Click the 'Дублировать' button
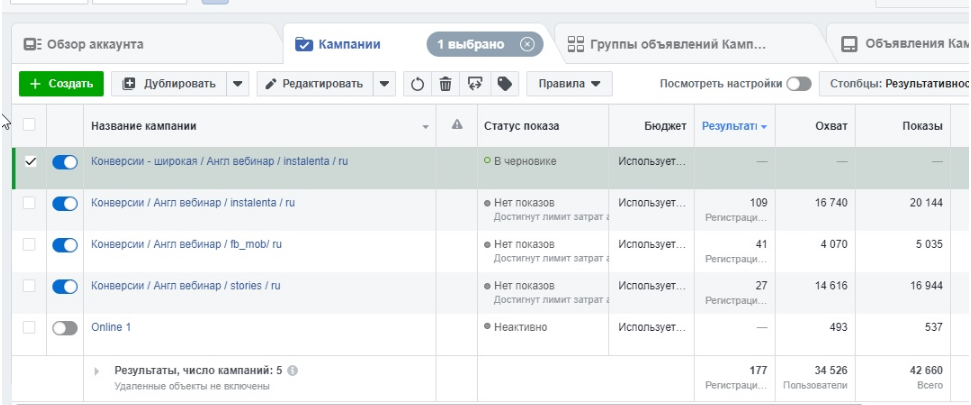Image resolution: width=971 pixels, height=405 pixels. tap(169, 84)
